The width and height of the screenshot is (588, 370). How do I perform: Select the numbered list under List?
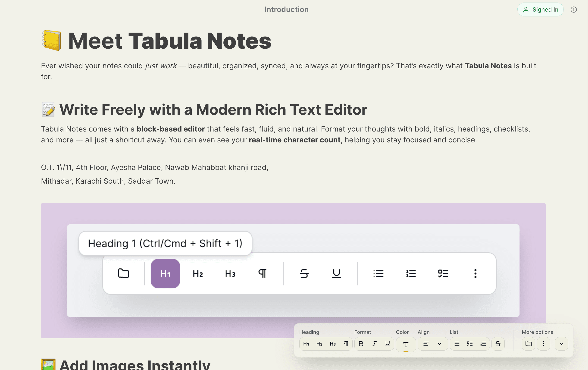(483, 344)
